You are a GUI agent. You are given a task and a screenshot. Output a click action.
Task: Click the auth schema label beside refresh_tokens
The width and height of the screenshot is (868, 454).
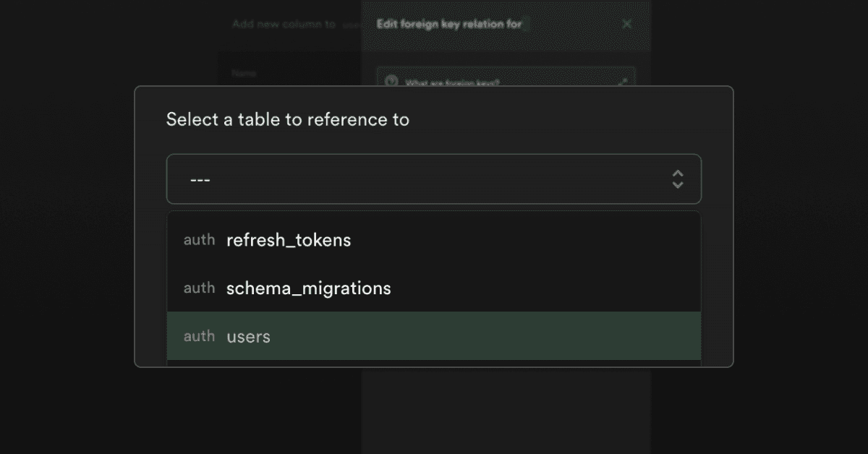(x=199, y=240)
